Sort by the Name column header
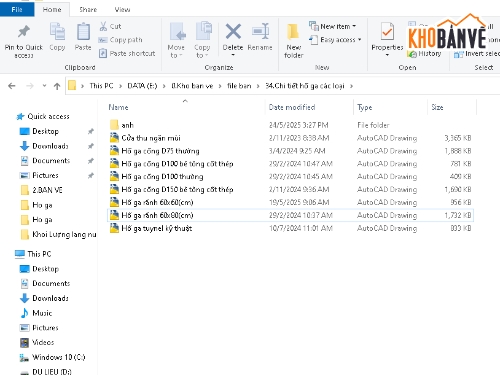Image resolution: width=500 pixels, height=375 pixels. point(118,107)
